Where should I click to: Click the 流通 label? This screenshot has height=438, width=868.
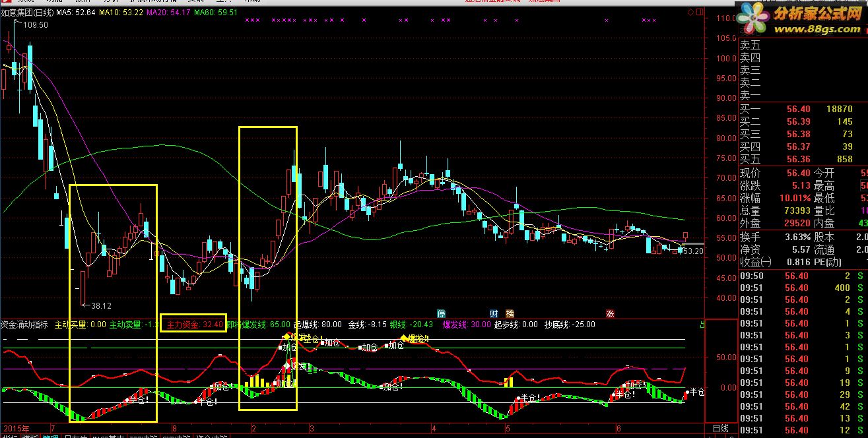click(x=824, y=249)
